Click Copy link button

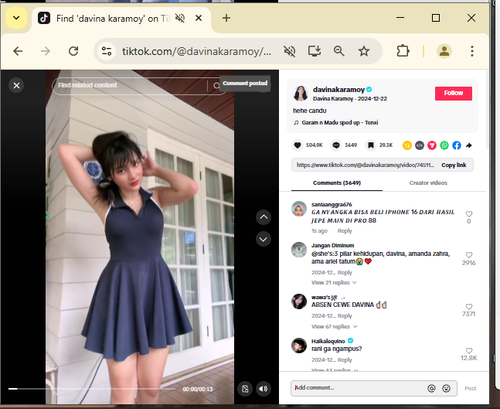454,165
